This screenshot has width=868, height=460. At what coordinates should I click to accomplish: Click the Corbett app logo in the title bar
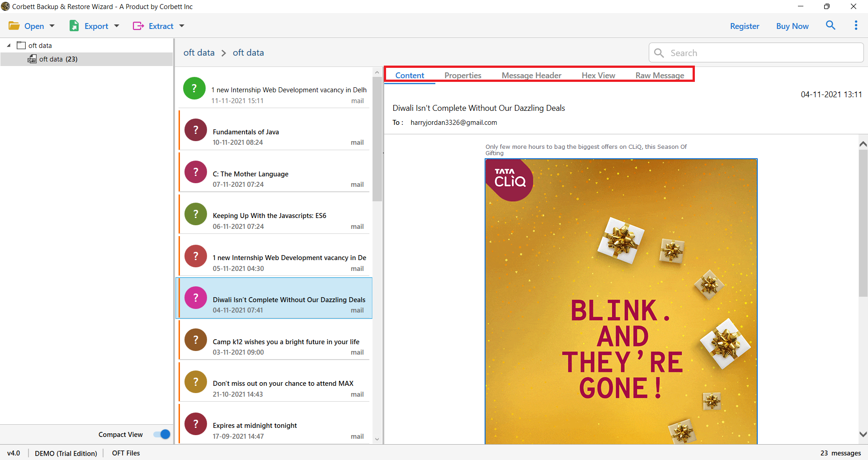(x=5, y=6)
